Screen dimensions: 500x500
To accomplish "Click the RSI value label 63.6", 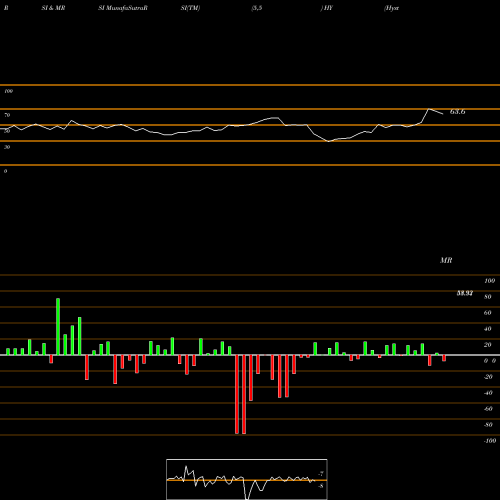I will tap(457, 112).
